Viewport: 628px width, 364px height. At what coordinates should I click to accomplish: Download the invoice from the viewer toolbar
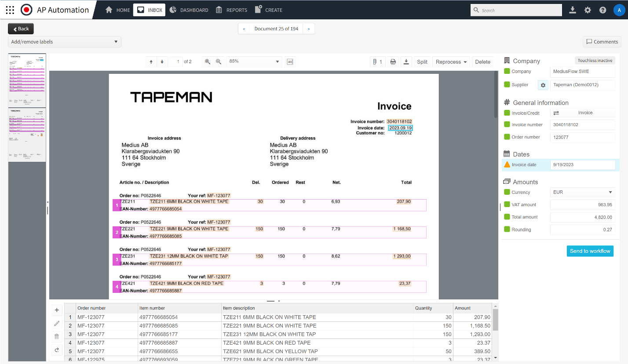click(x=406, y=62)
